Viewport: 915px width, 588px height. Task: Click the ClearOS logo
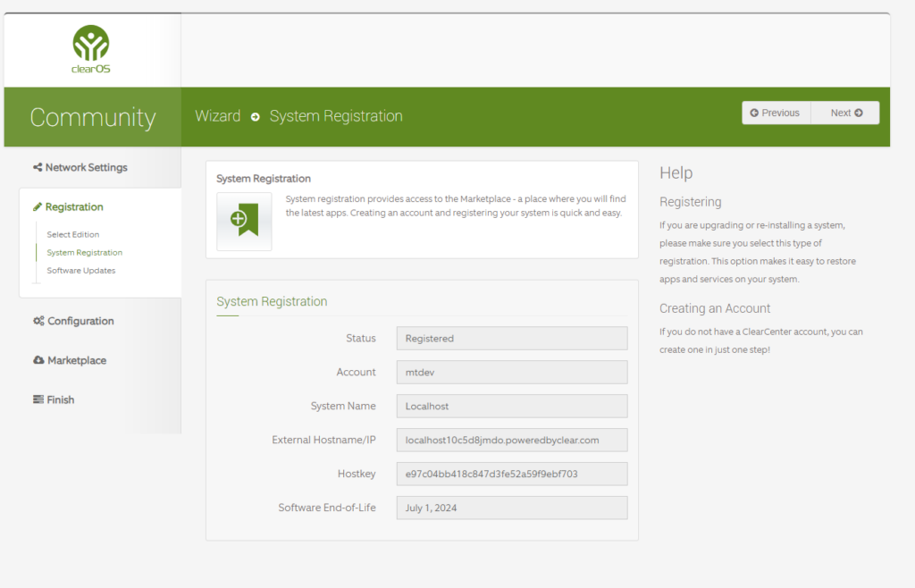[x=91, y=49]
